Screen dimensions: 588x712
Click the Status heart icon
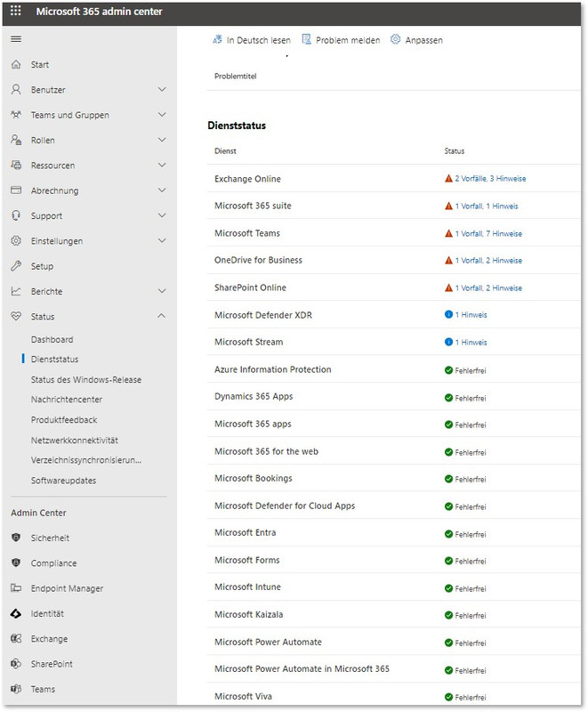(x=16, y=317)
